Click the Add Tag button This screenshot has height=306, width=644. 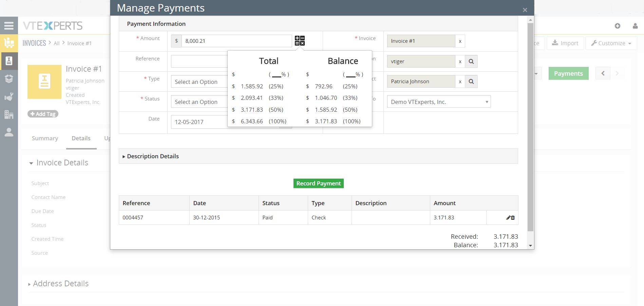43,114
